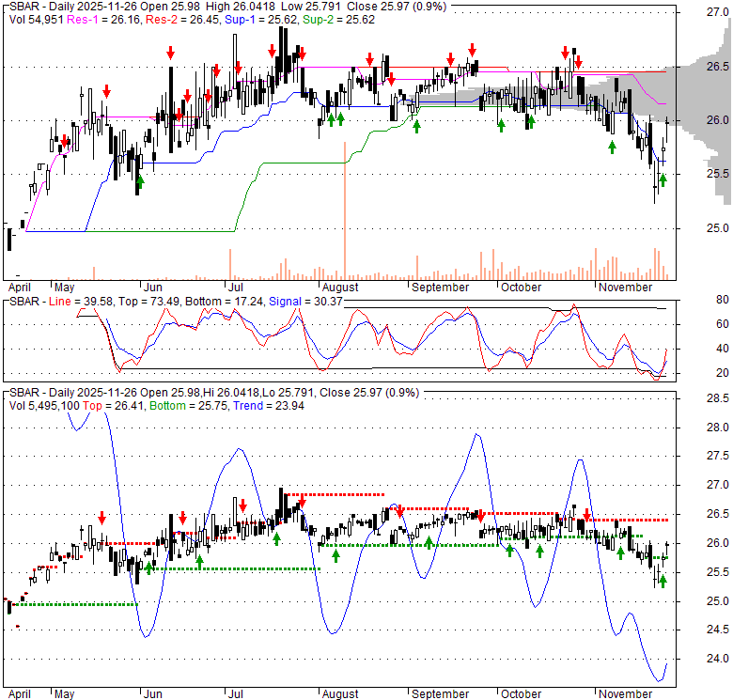The width and height of the screenshot is (733, 700).
Task: Click the 27.0 price label on bottom chart
Action: tap(718, 485)
